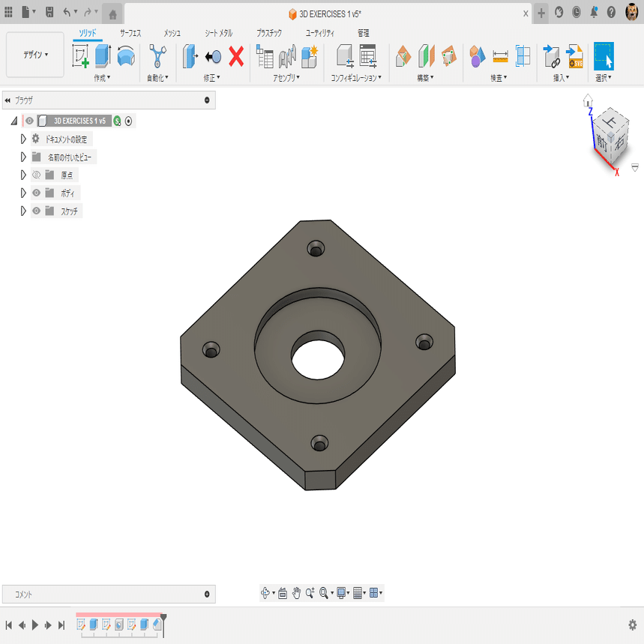This screenshot has height=644, width=644.
Task: Toggle visibility of the スケッチ folder
Action: click(35, 211)
